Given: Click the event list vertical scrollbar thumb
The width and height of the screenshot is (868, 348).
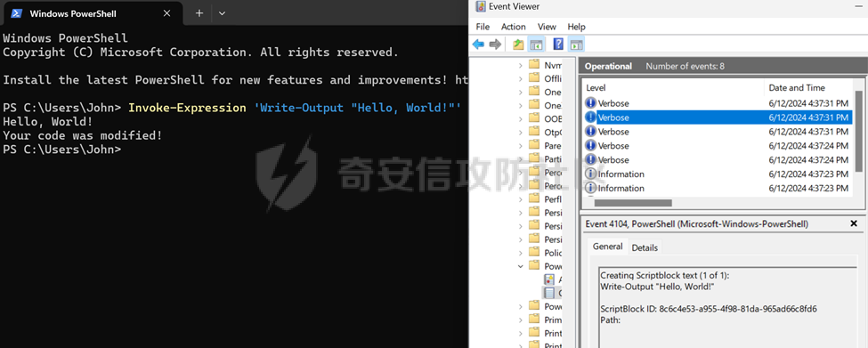Looking at the screenshot, I should (859, 131).
